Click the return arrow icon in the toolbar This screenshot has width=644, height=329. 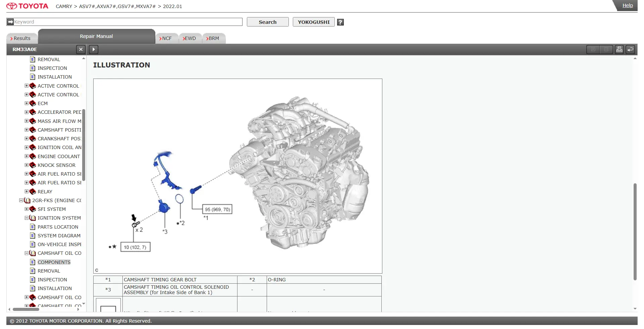tap(630, 49)
